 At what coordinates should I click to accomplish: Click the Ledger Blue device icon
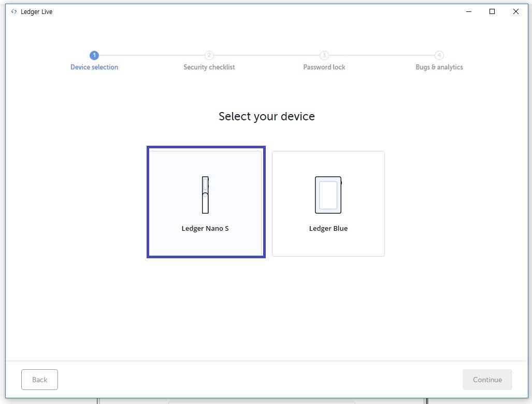328,195
